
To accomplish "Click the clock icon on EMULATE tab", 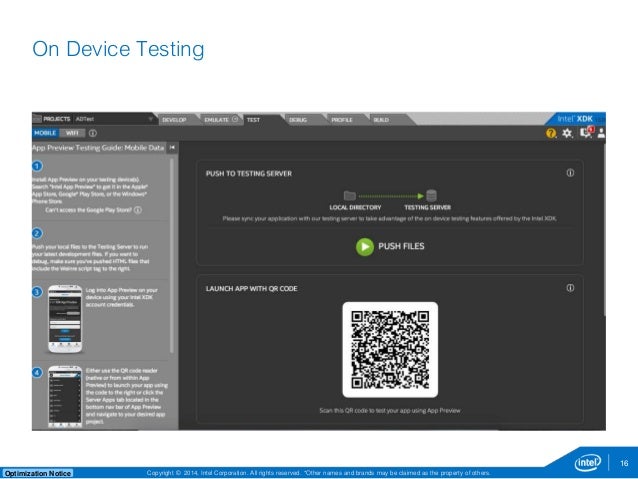I will [x=235, y=119].
